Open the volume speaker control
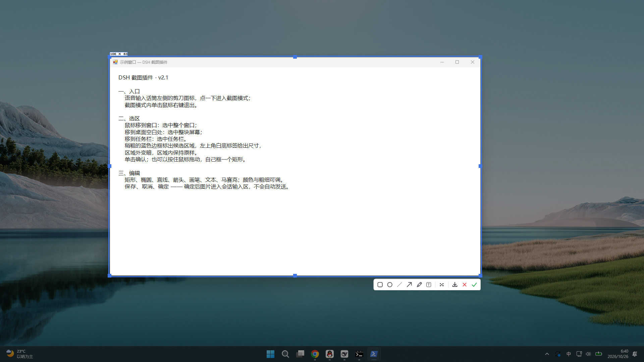This screenshot has height=362, width=644. coord(588,354)
